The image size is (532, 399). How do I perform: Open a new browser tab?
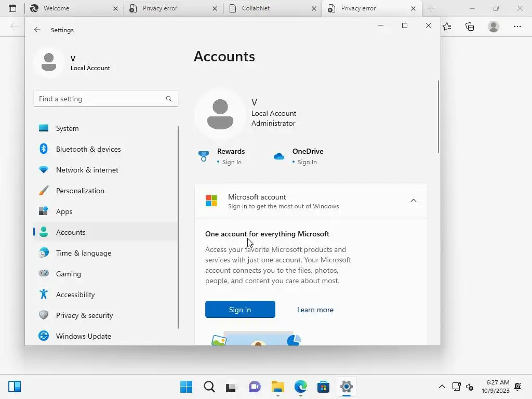[431, 8]
